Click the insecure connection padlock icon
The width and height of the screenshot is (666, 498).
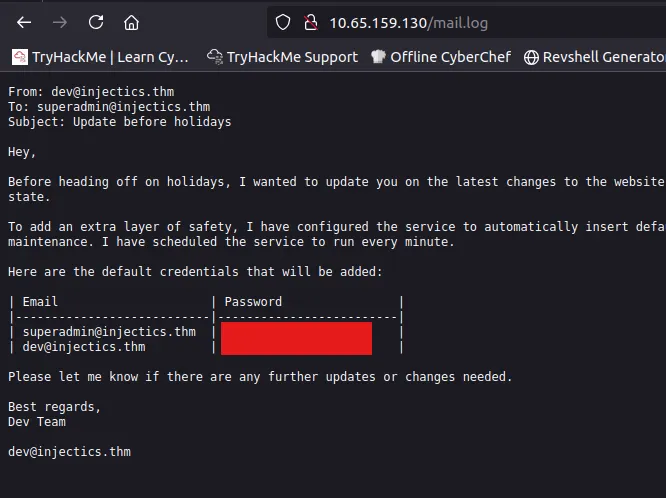pyautogui.click(x=309, y=22)
